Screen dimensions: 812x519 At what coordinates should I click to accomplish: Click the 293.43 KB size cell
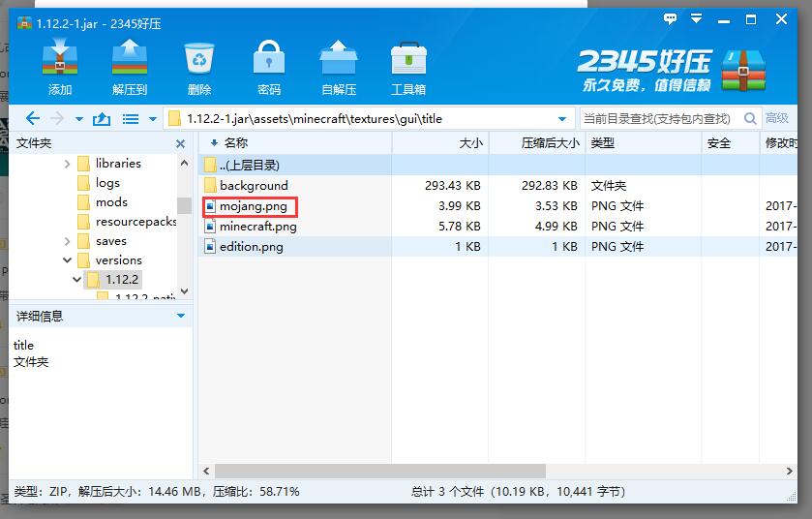(x=453, y=186)
